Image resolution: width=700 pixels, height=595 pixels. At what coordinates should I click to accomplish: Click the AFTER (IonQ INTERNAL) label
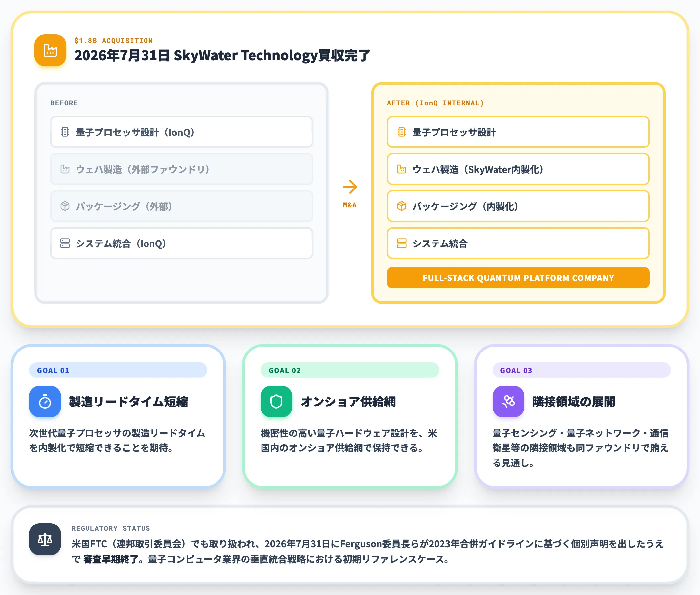436,103
